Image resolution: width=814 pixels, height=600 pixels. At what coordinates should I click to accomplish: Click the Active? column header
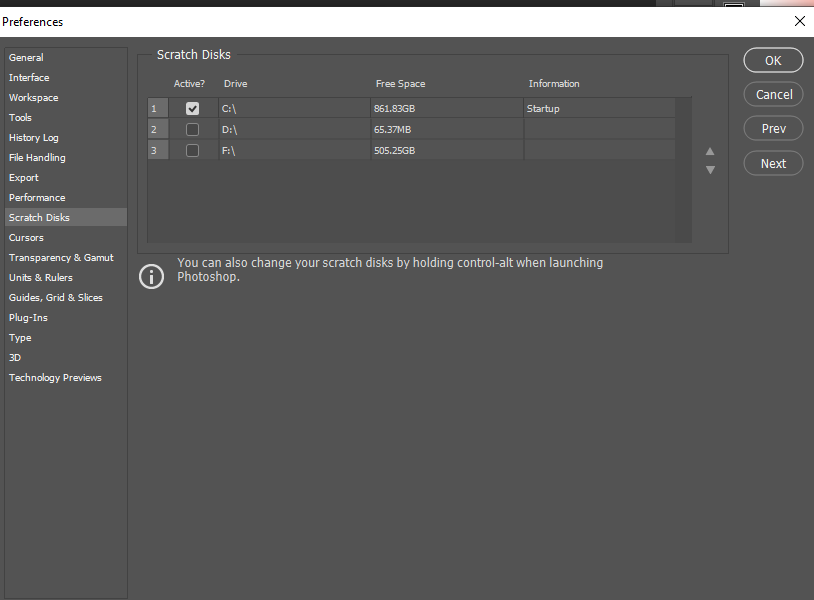point(189,84)
